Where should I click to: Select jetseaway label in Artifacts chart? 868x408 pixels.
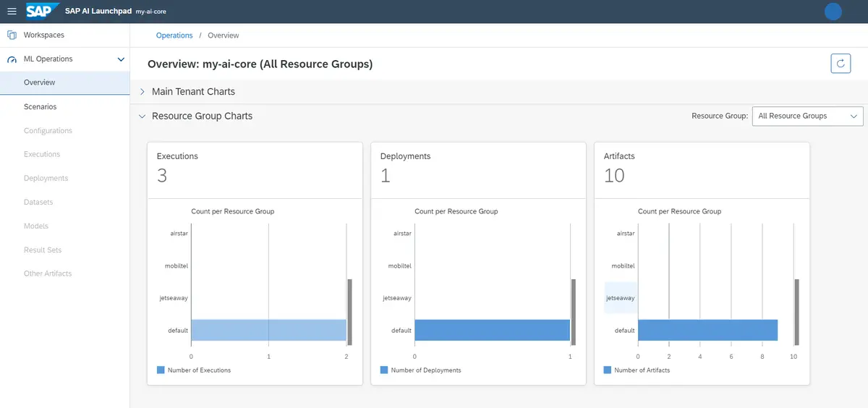[620, 298]
